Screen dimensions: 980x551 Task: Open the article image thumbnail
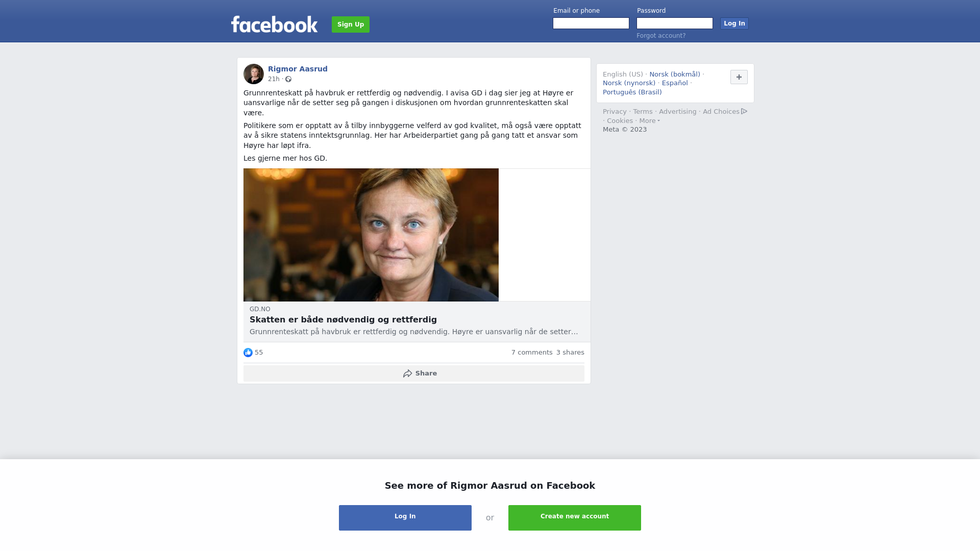coord(371,235)
